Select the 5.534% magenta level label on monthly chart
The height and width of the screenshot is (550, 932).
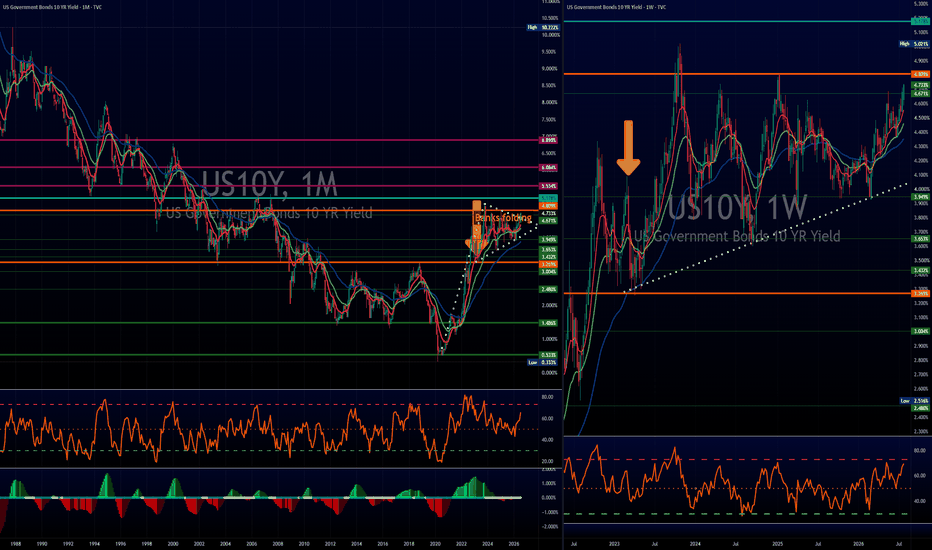click(x=548, y=186)
